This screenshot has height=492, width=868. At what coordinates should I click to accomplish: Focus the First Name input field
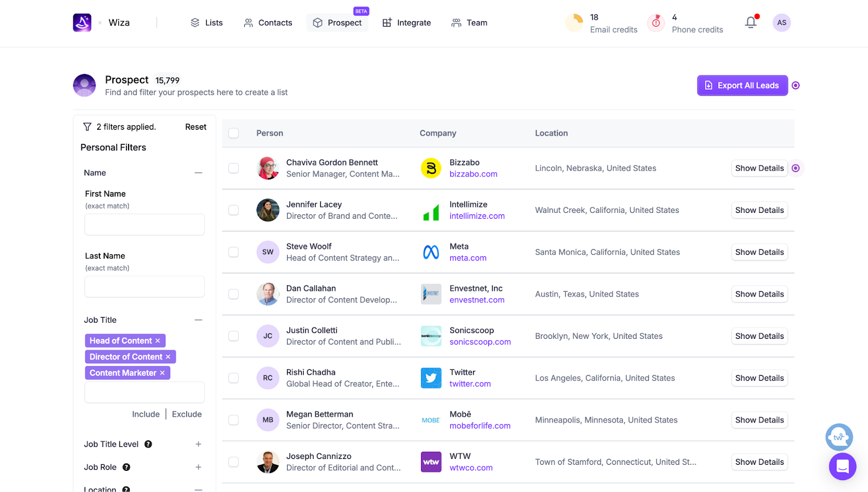pos(144,224)
